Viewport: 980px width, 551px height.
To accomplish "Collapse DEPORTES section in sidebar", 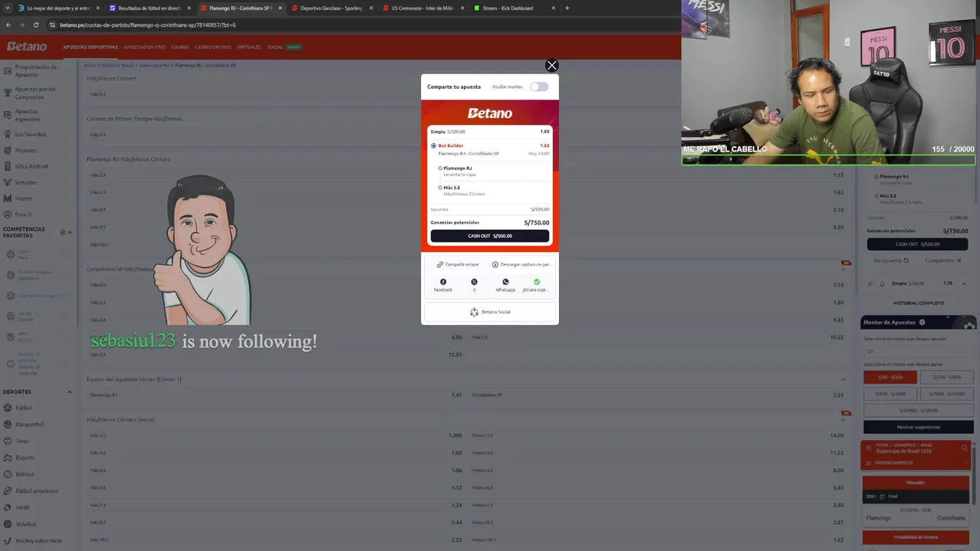I will click(70, 393).
